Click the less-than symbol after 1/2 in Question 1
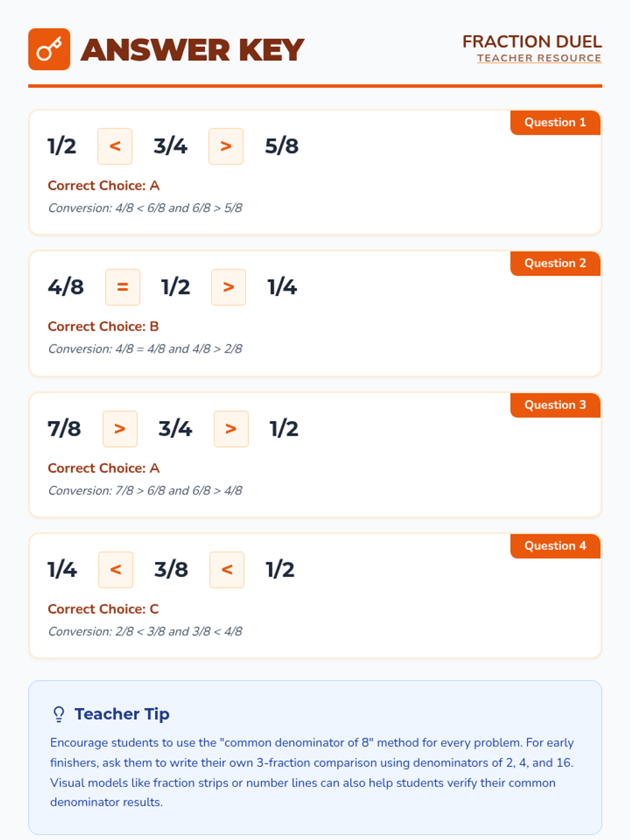The height and width of the screenshot is (840, 630). coord(115,146)
